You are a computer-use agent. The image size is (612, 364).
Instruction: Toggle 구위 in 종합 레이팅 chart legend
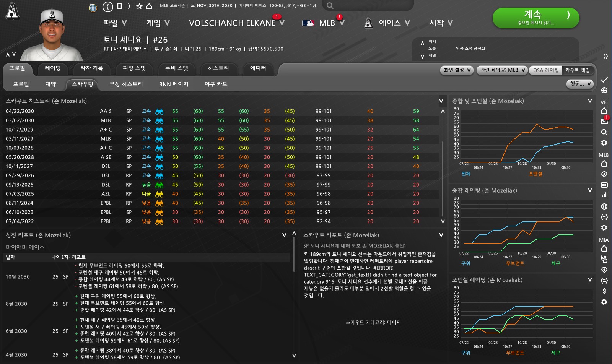[x=466, y=263]
